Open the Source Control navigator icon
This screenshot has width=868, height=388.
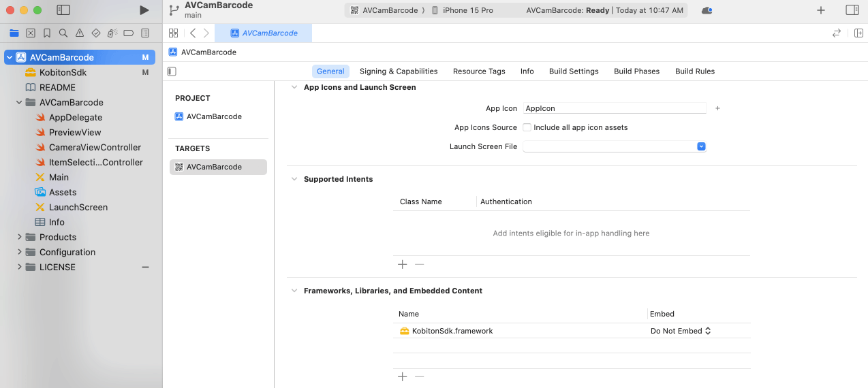tap(31, 33)
